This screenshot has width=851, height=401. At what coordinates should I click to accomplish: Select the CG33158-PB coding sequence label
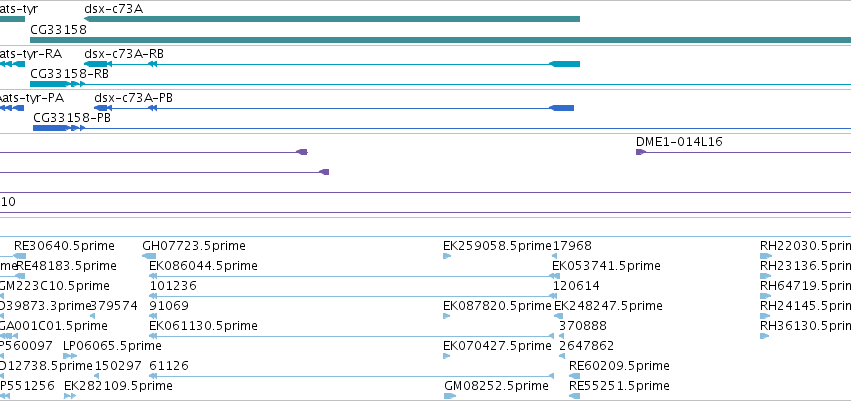[72, 117]
